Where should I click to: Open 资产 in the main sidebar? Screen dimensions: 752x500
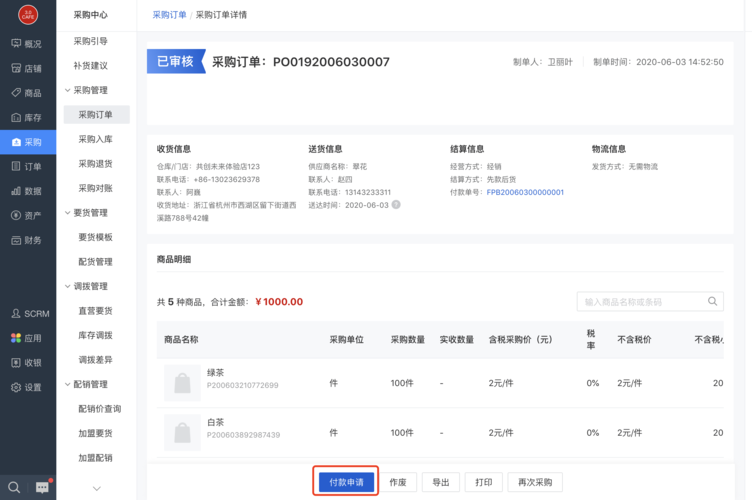tap(27, 216)
